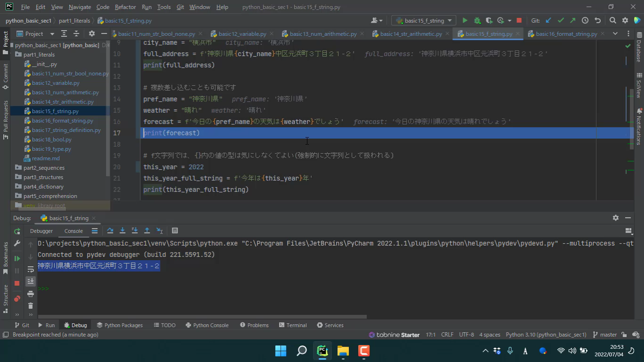This screenshot has width=644, height=362.
Task: Open Evaluate Expression calculator icon
Action: click(x=175, y=231)
